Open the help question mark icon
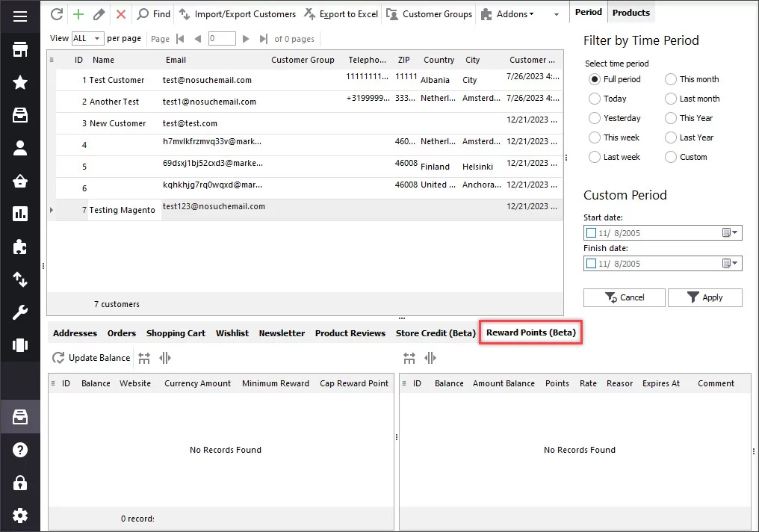759x532 pixels. pos(20,450)
